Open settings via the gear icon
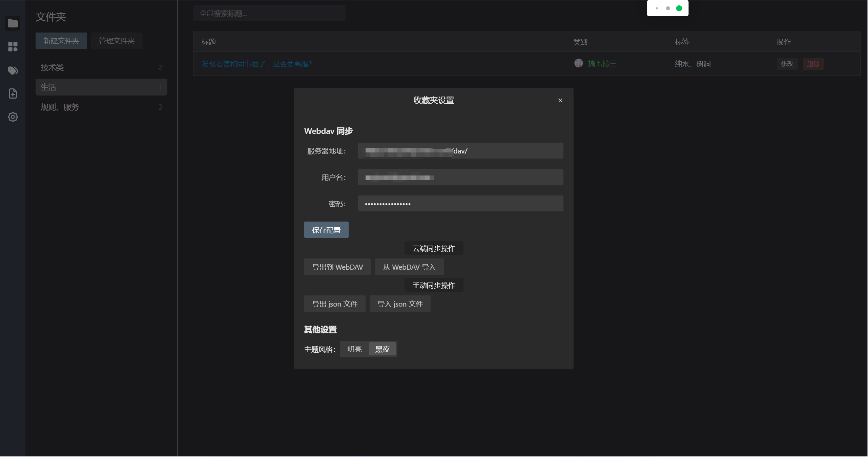 (13, 117)
